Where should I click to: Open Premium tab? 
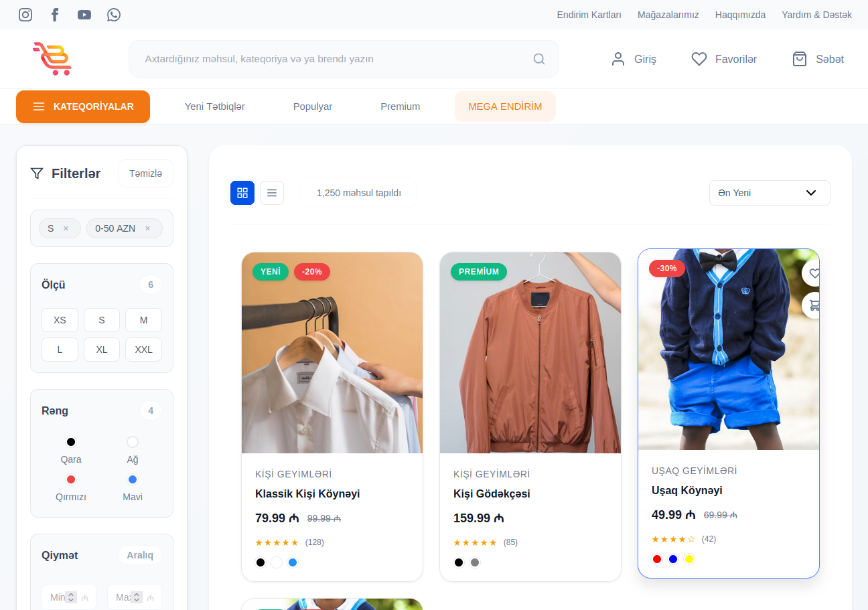point(401,106)
